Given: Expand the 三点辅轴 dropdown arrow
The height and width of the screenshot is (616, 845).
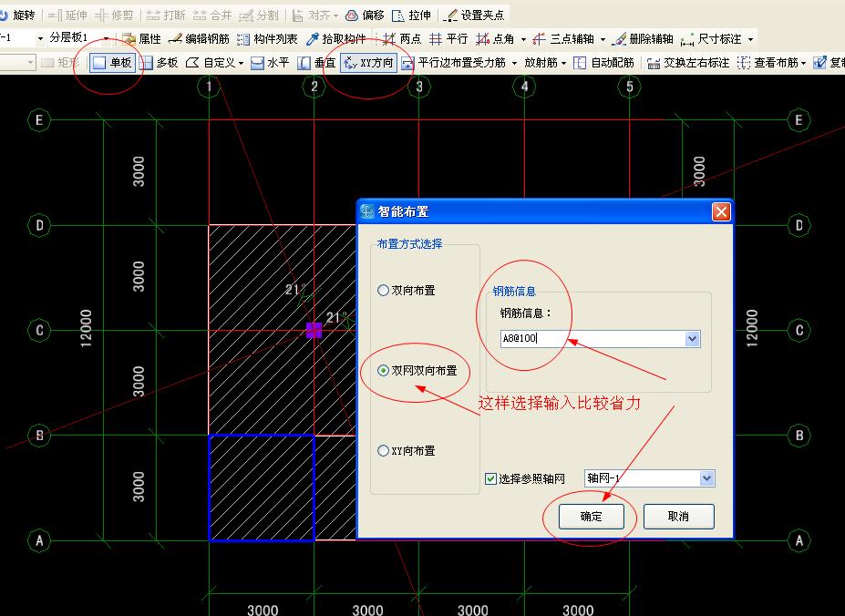Looking at the screenshot, I should [x=603, y=39].
